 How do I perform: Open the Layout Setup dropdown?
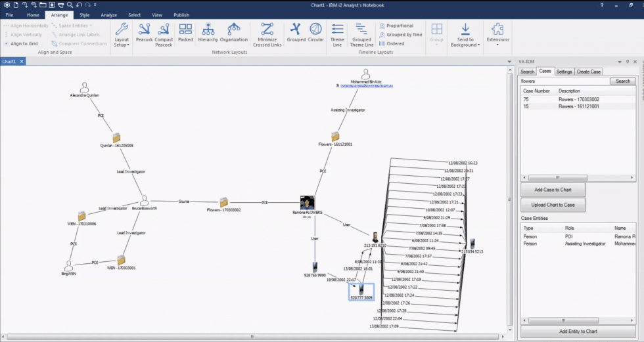pyautogui.click(x=122, y=34)
